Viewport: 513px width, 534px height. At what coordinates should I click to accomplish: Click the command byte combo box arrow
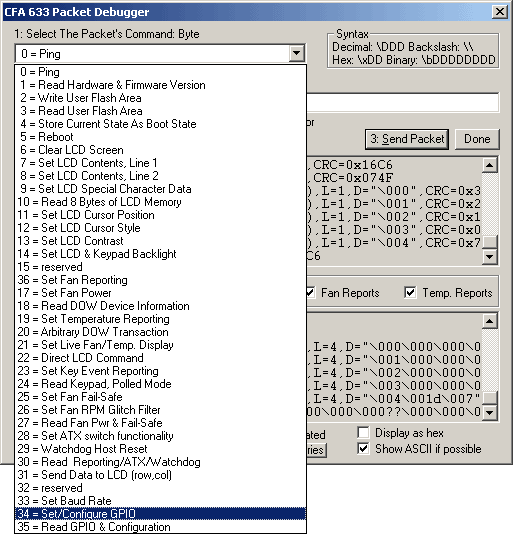296,53
